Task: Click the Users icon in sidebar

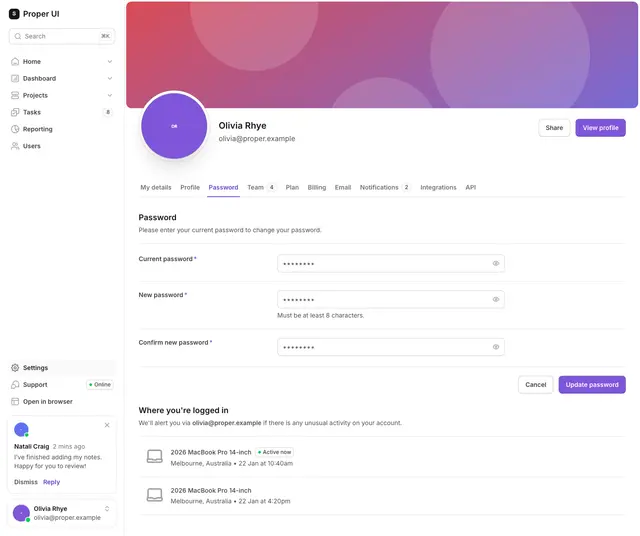Action: click(x=15, y=146)
